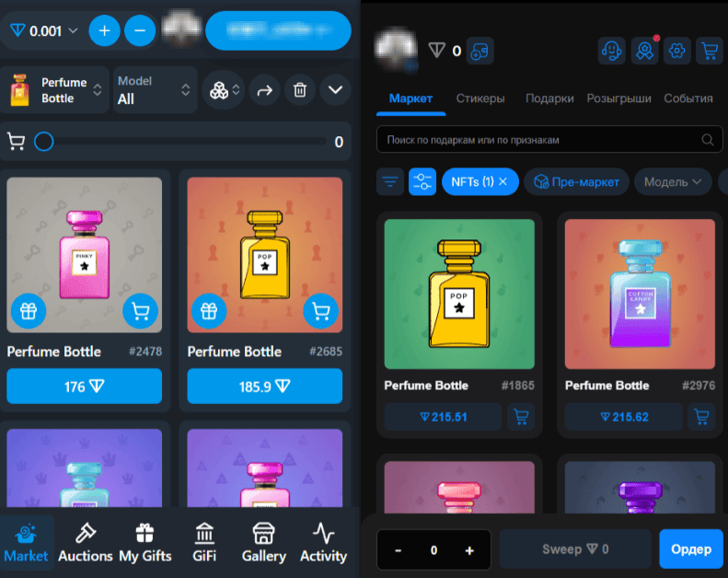Image resolution: width=728 pixels, height=578 pixels.
Task: Click the share arrow icon
Action: pos(265,90)
